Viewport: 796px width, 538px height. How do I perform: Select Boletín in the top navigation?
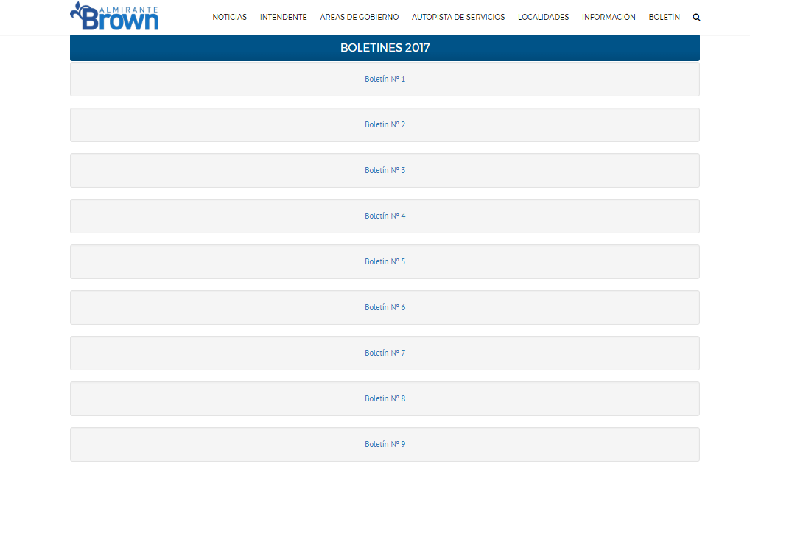point(664,17)
